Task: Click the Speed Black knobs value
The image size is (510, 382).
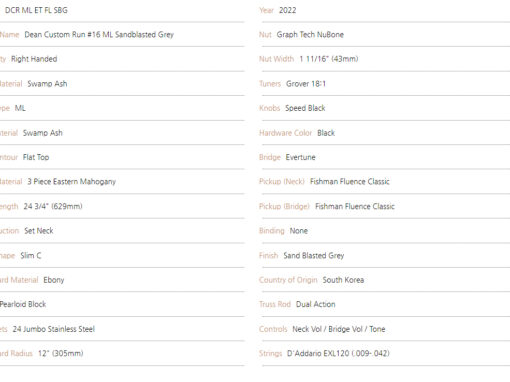Action: click(305, 108)
